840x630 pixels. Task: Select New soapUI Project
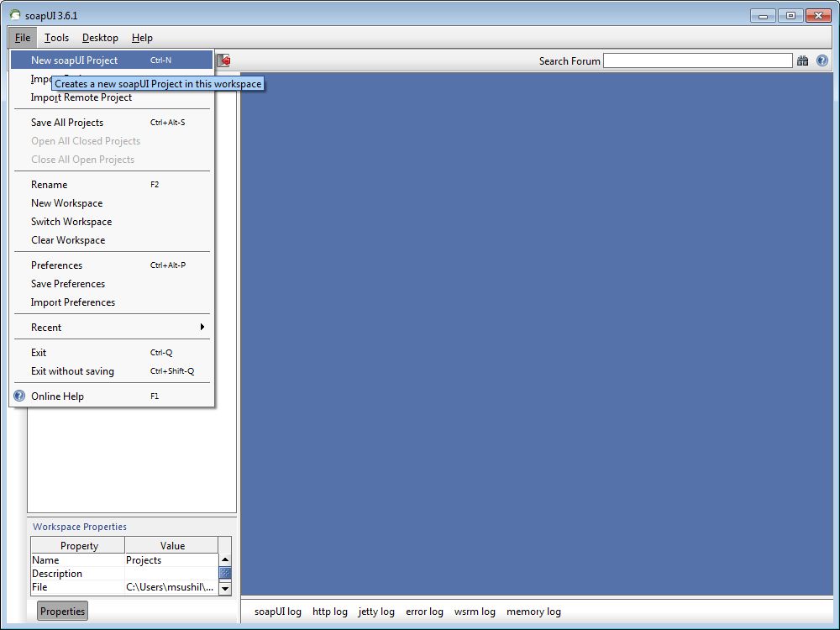[x=76, y=60]
